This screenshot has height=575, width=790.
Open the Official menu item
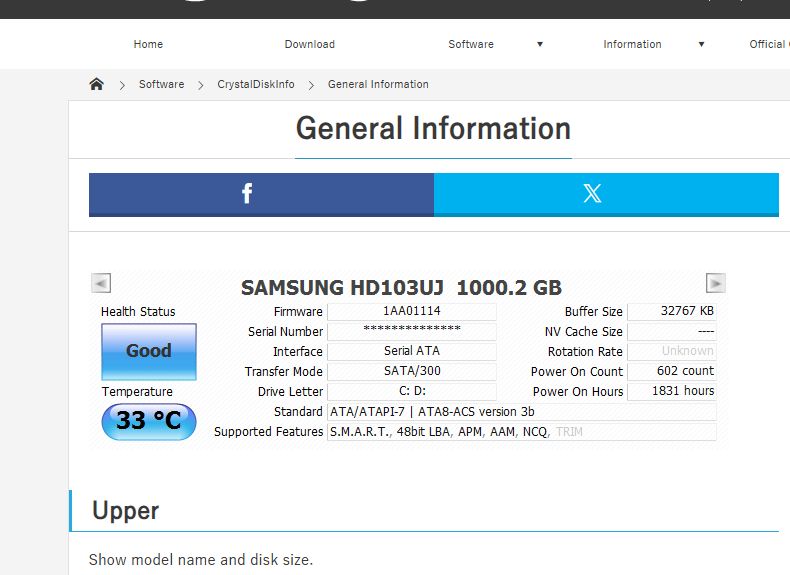769,44
